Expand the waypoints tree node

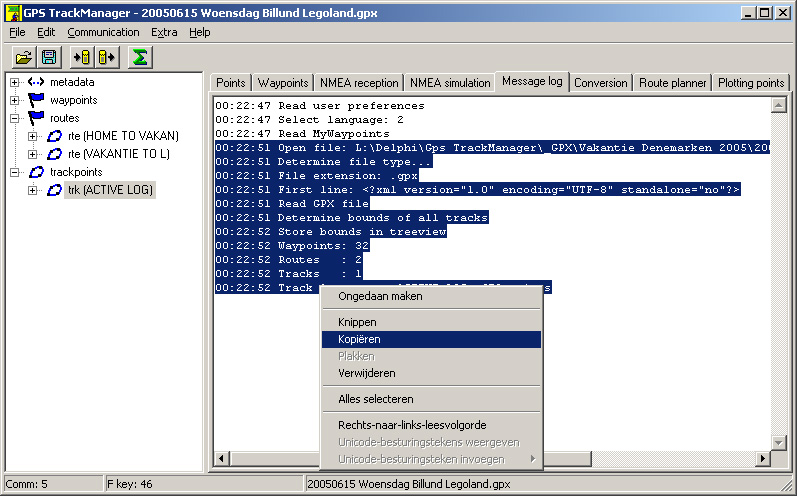[15, 100]
